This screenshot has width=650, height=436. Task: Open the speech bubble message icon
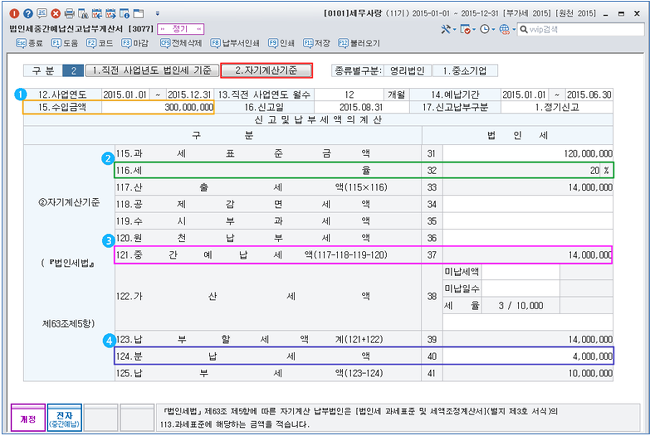click(42, 13)
